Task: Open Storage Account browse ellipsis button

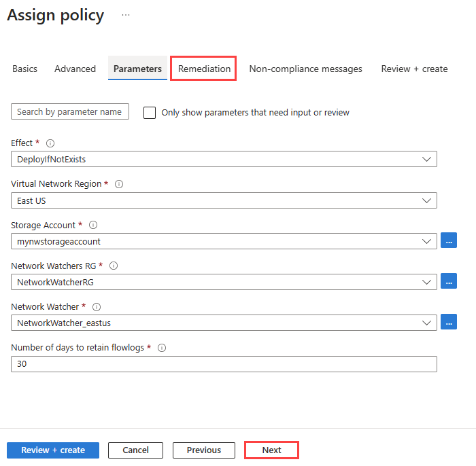Action: tap(449, 240)
